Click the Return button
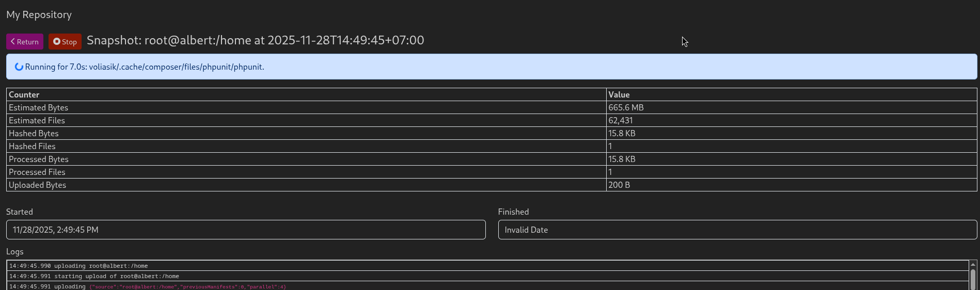 25,42
